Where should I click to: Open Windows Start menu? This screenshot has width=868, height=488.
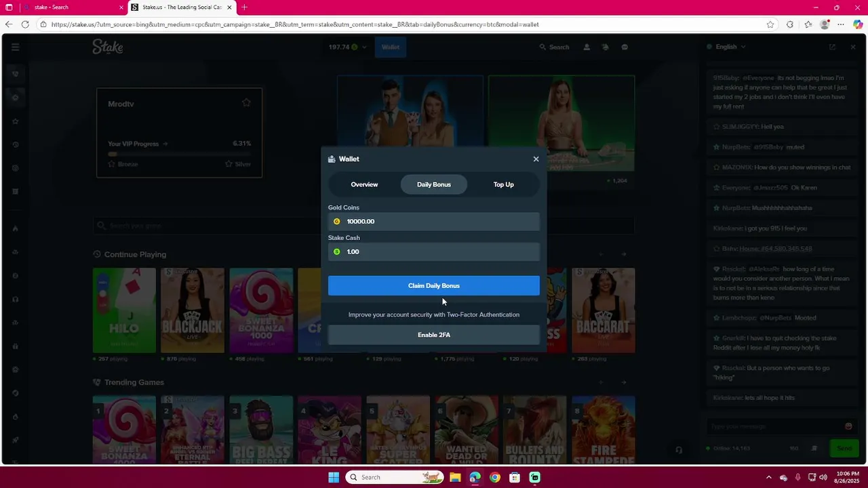[x=334, y=477]
